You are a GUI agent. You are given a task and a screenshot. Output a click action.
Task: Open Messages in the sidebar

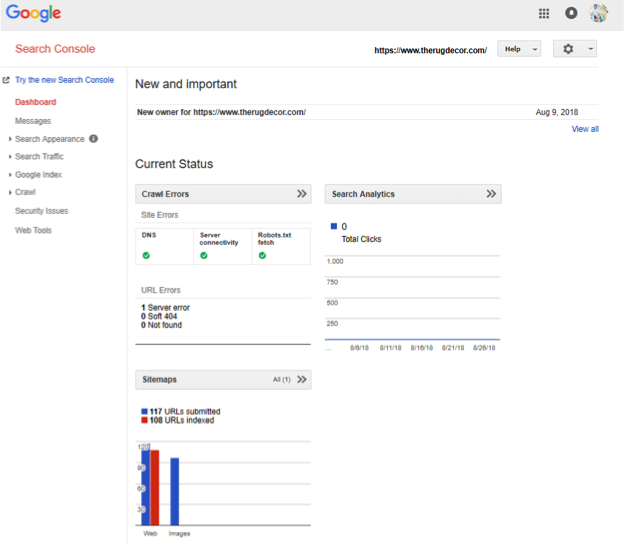click(x=33, y=121)
